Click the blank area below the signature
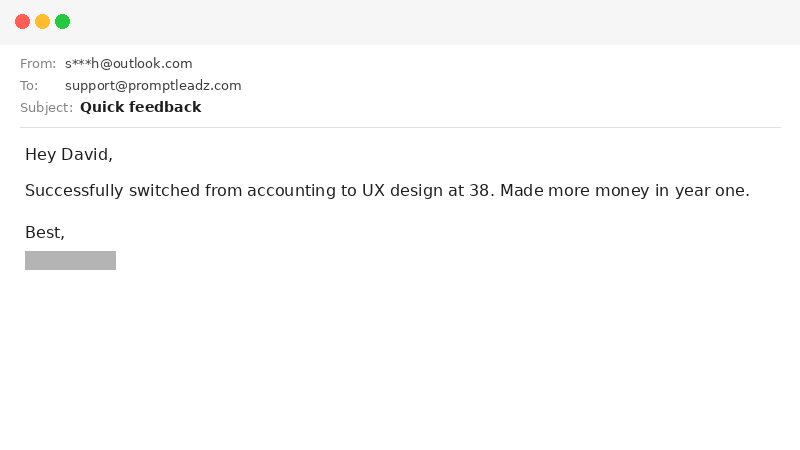 tap(400, 360)
